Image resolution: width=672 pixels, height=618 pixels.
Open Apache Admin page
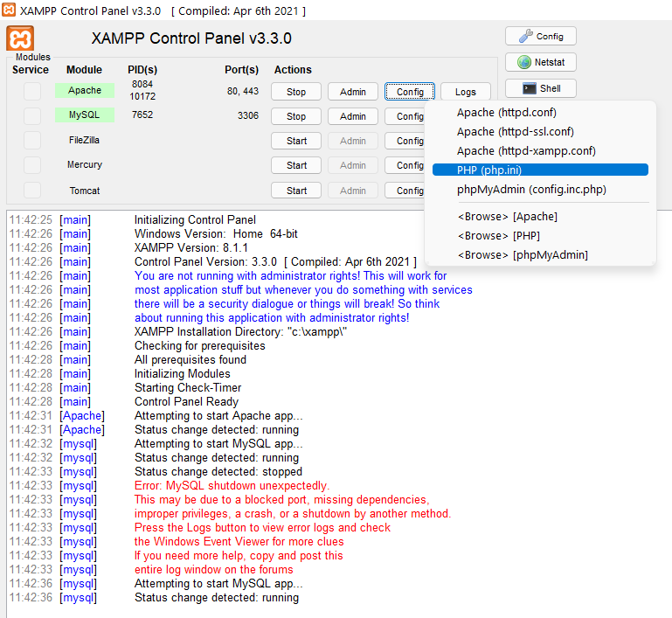pyautogui.click(x=353, y=92)
